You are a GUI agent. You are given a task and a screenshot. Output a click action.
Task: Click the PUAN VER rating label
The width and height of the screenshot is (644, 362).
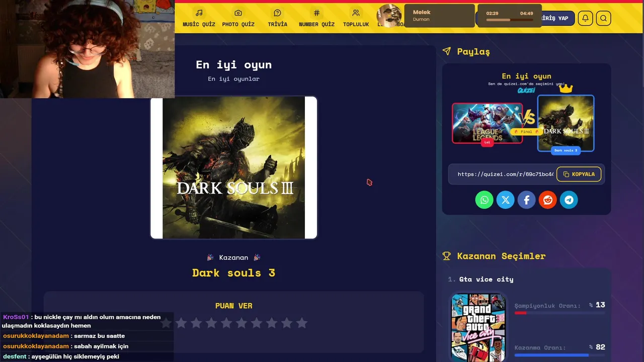tap(233, 306)
